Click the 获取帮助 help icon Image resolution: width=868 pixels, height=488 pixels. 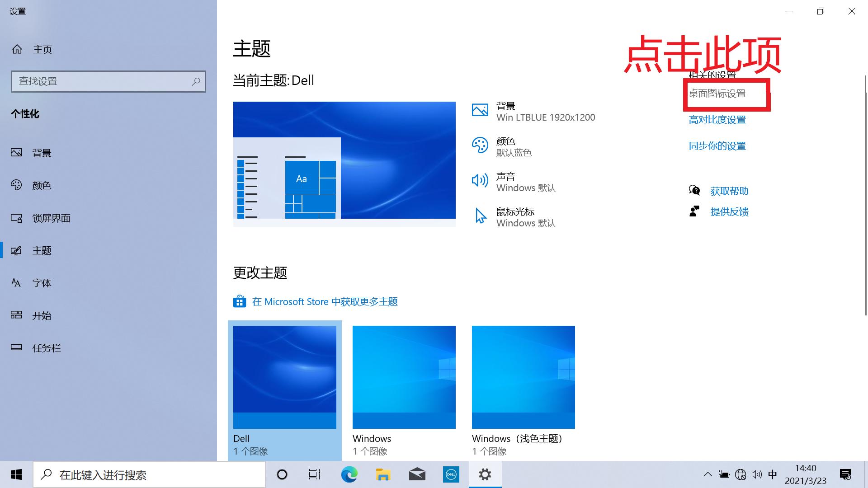point(695,190)
